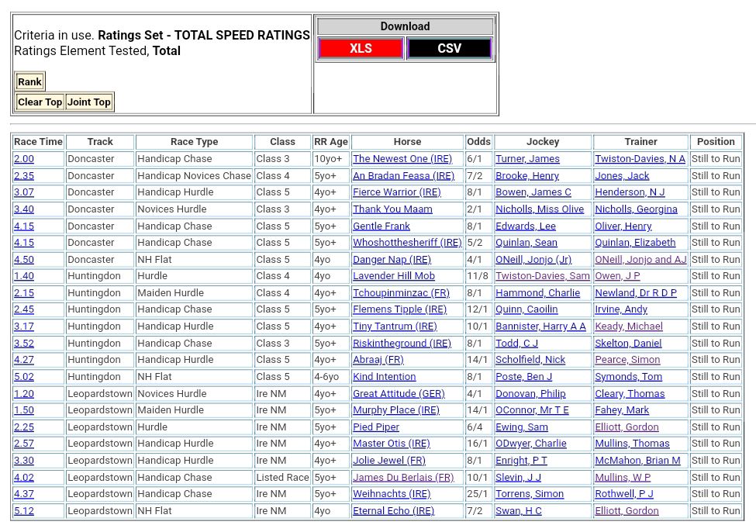Image resolution: width=756 pixels, height=532 pixels.
Task: Open jockey Torrens, Simon link
Action: 530,494
